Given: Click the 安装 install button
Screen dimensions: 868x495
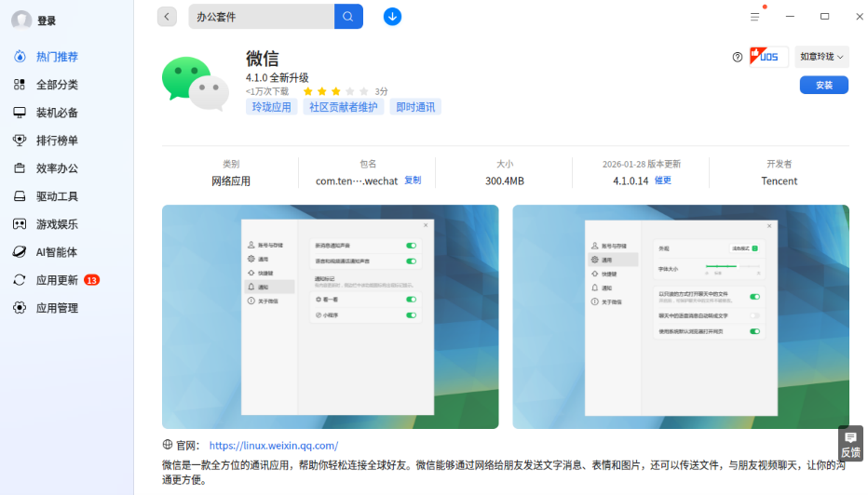Looking at the screenshot, I should coord(823,86).
